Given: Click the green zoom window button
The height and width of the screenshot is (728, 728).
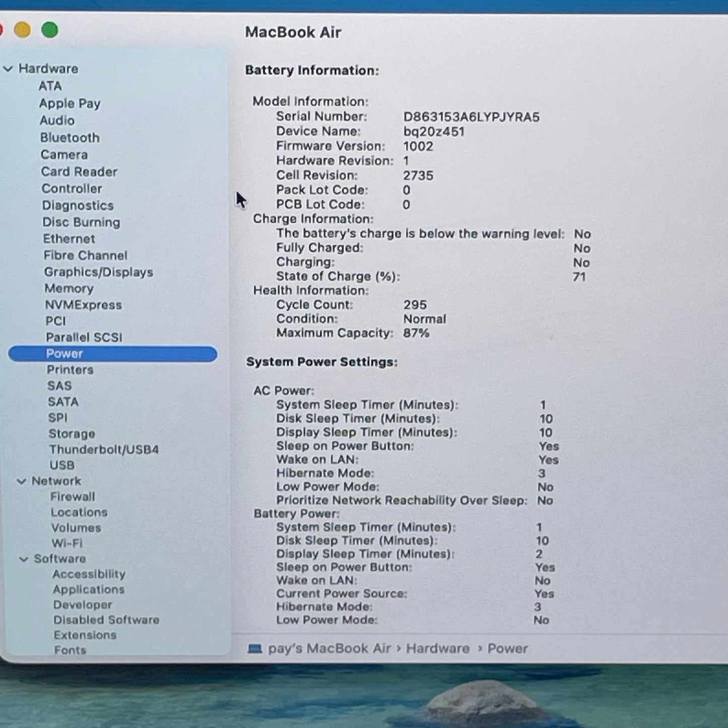Looking at the screenshot, I should [49, 30].
